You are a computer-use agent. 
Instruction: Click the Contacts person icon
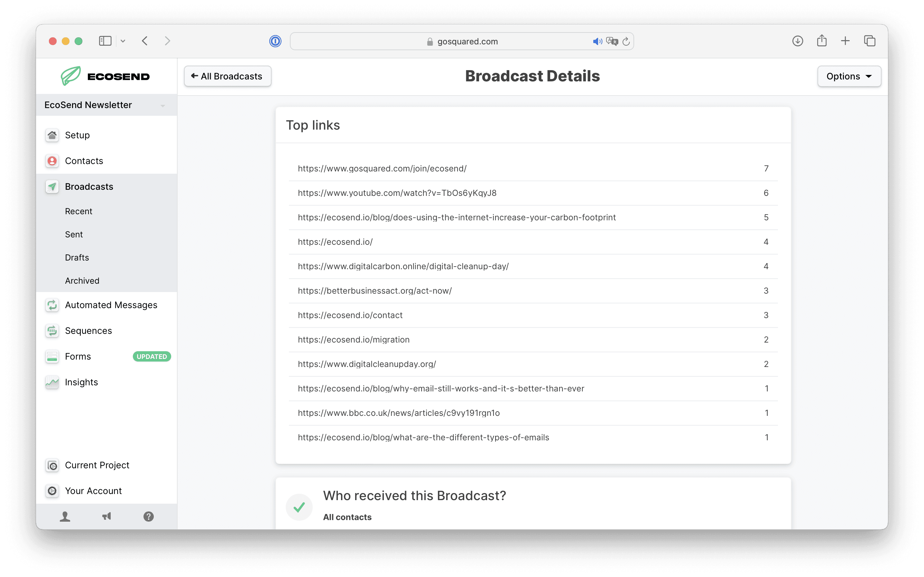52,161
